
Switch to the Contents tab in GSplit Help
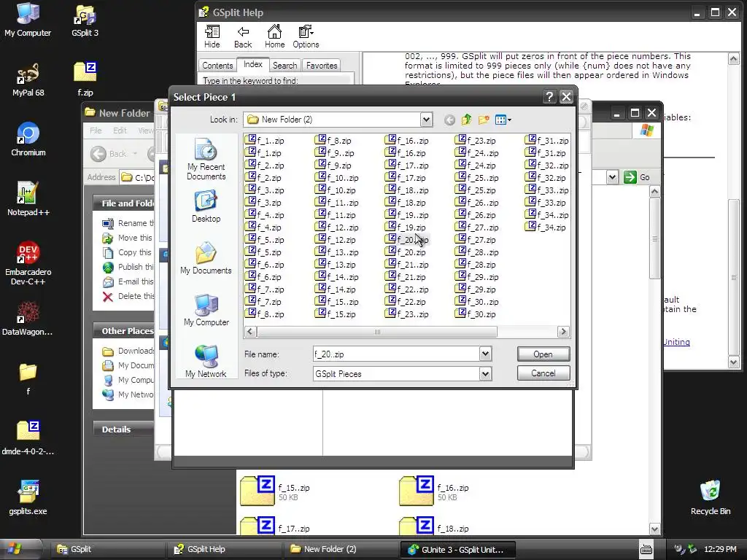(217, 66)
